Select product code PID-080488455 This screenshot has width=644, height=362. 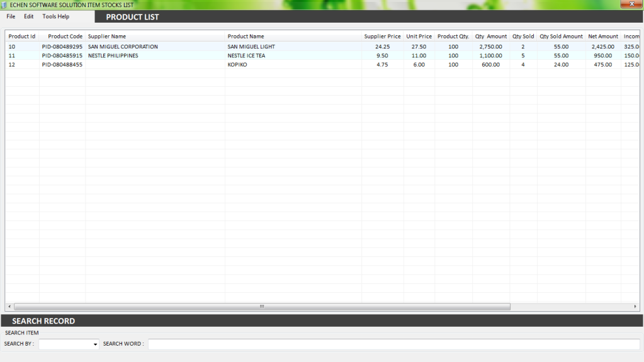(62, 65)
